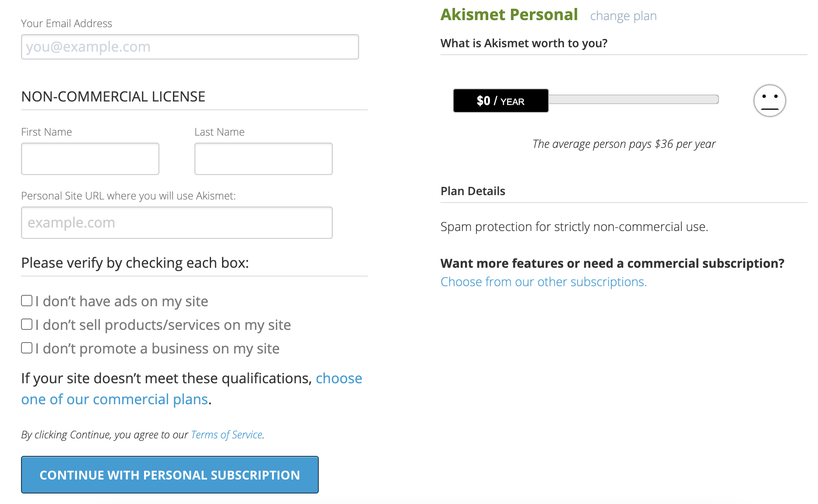Image resolution: width=818 pixels, height=504 pixels.
Task: Click the Personal Site URL input
Action: [176, 223]
